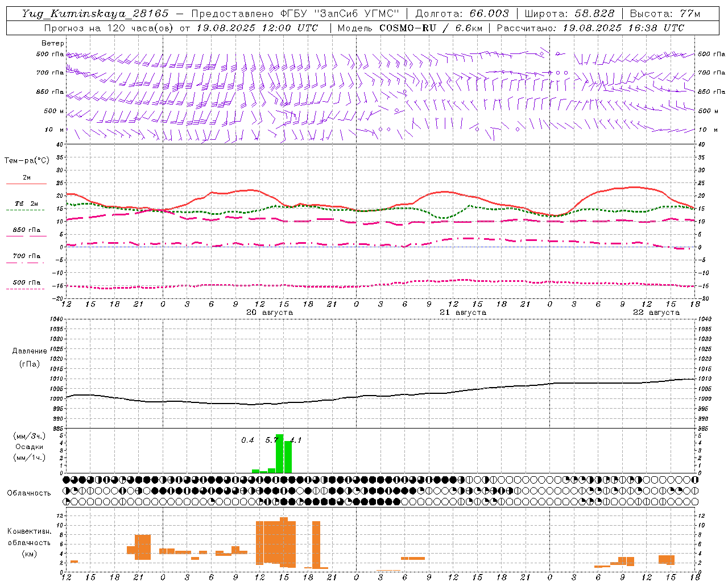Click the Модель COSMO-RU / 6.6км label
Image resolution: width=728 pixels, height=582 pixels.
[x=410, y=28]
